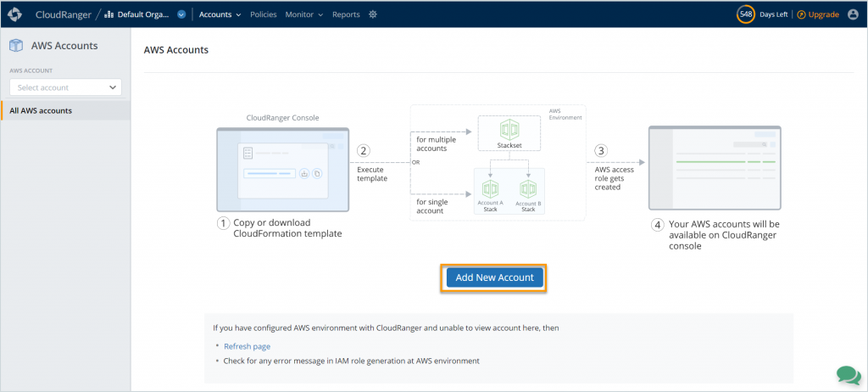The width and height of the screenshot is (868, 392).
Task: Click the Days Left text
Action: tap(773, 14)
